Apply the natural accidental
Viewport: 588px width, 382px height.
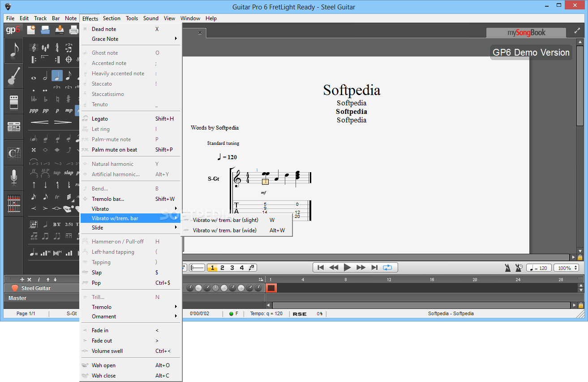point(57,99)
